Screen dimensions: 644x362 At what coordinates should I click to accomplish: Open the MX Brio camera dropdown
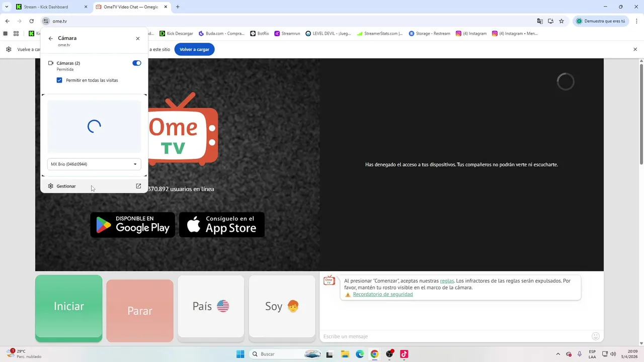[x=94, y=164]
